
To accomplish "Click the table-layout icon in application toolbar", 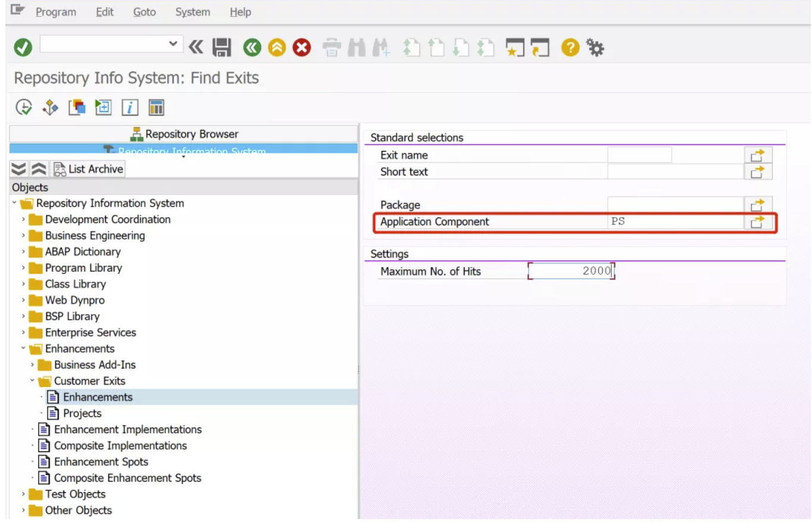I will (156, 108).
